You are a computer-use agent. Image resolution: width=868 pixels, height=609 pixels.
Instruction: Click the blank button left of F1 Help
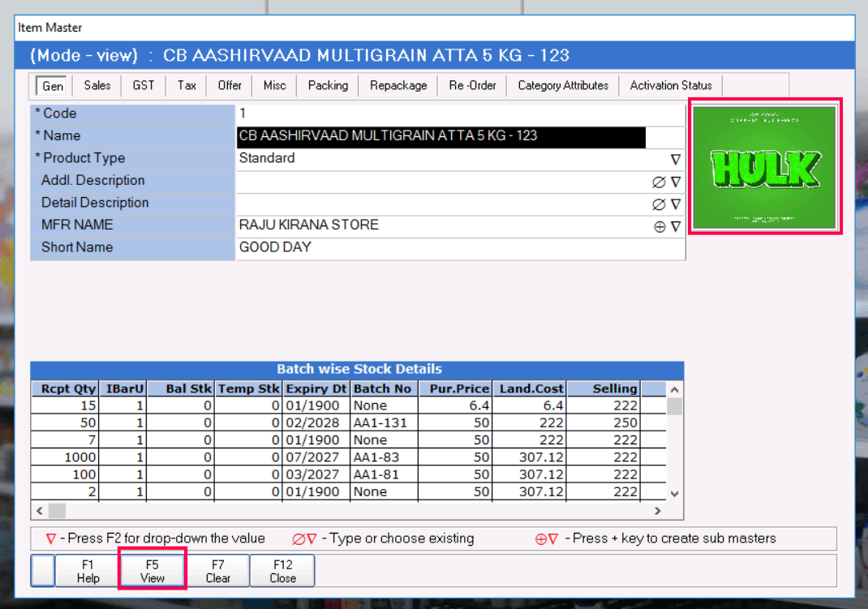[x=43, y=571]
